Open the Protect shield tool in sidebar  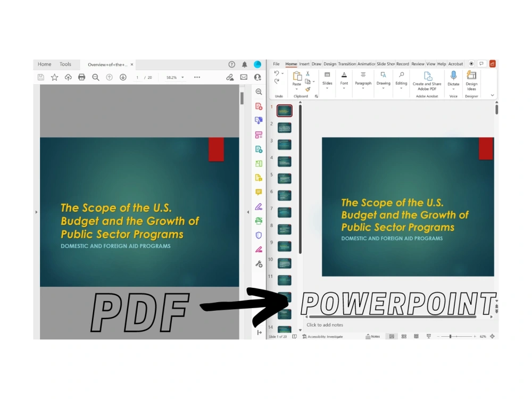[x=259, y=235]
